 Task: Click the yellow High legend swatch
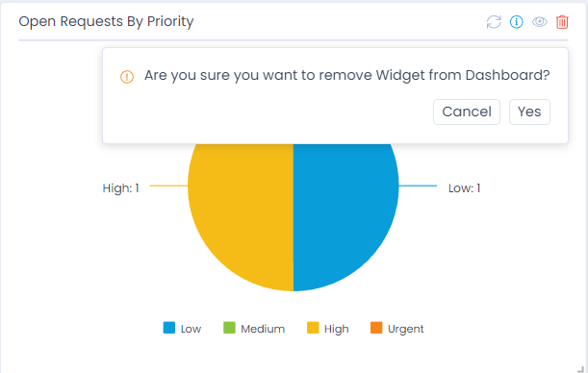[x=313, y=328]
